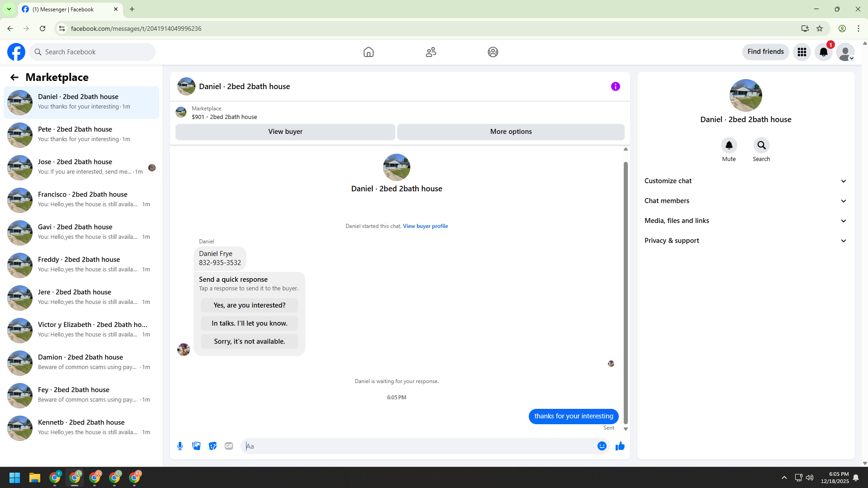Screen dimensions: 868x488
Task: Open the Facebook menu grid icon
Action: coord(802,52)
